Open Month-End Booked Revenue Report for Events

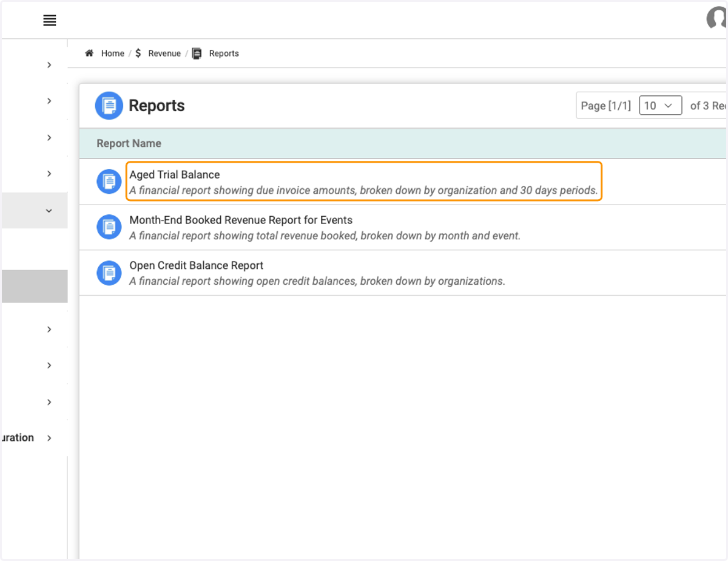[x=241, y=220]
